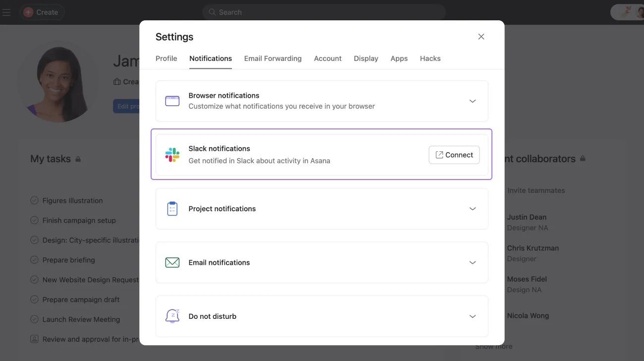Click the Email notifications envelope icon
The image size is (644, 361).
[172, 262]
